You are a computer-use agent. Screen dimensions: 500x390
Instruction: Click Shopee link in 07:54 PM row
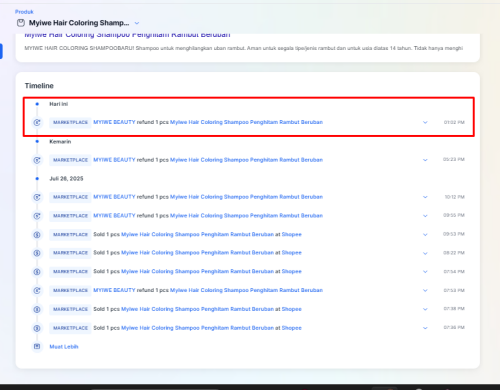click(x=291, y=272)
